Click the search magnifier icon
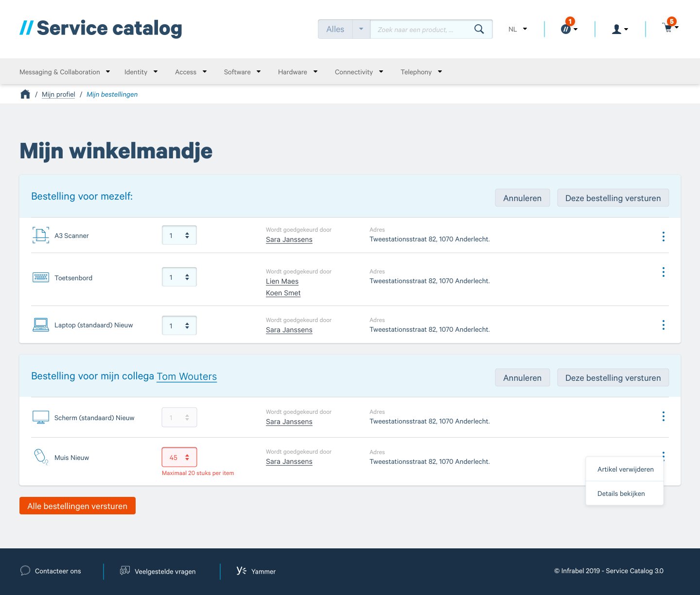 (479, 29)
